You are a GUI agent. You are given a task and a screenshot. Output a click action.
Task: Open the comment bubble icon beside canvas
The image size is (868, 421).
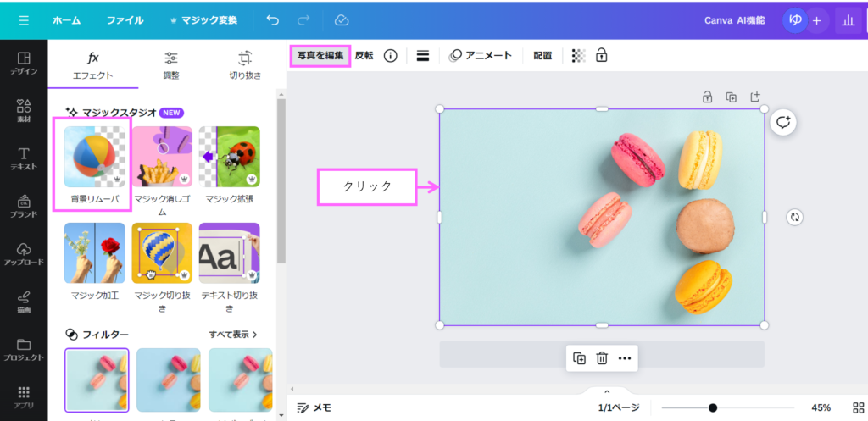(x=783, y=123)
